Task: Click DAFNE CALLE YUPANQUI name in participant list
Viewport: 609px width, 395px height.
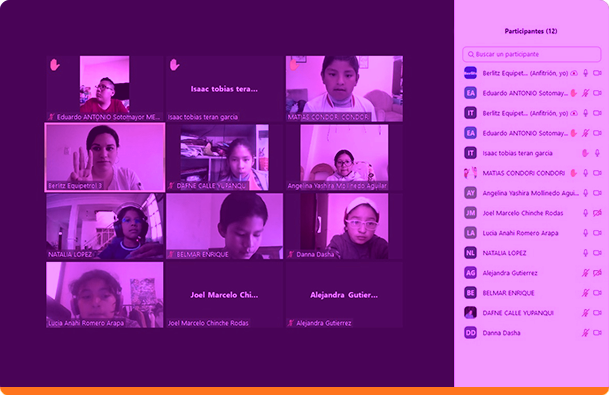Action: pyautogui.click(x=518, y=313)
